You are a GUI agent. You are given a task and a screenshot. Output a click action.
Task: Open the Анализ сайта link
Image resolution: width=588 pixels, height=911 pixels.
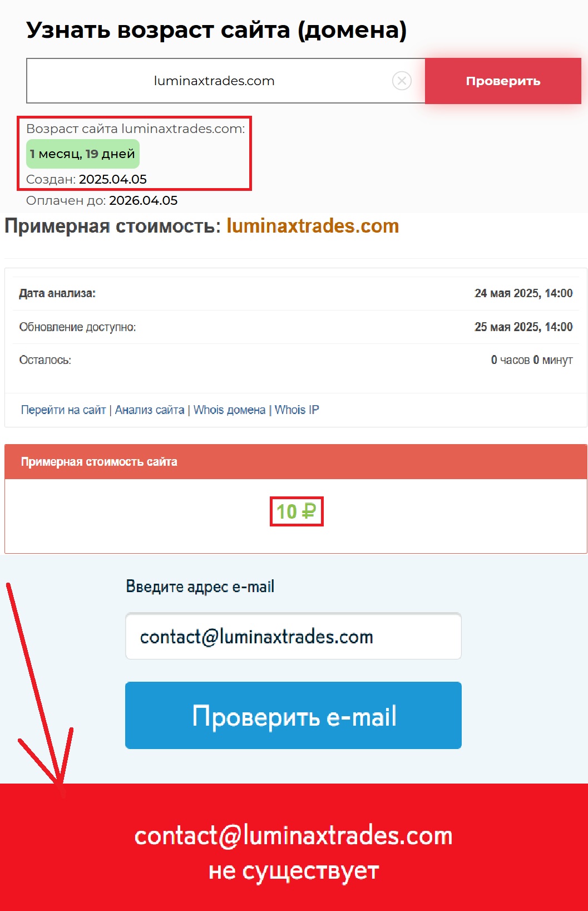[x=150, y=410]
